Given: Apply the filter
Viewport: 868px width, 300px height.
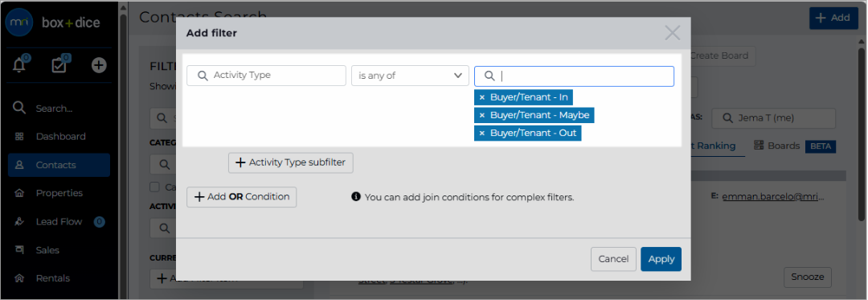Looking at the screenshot, I should pos(661,259).
